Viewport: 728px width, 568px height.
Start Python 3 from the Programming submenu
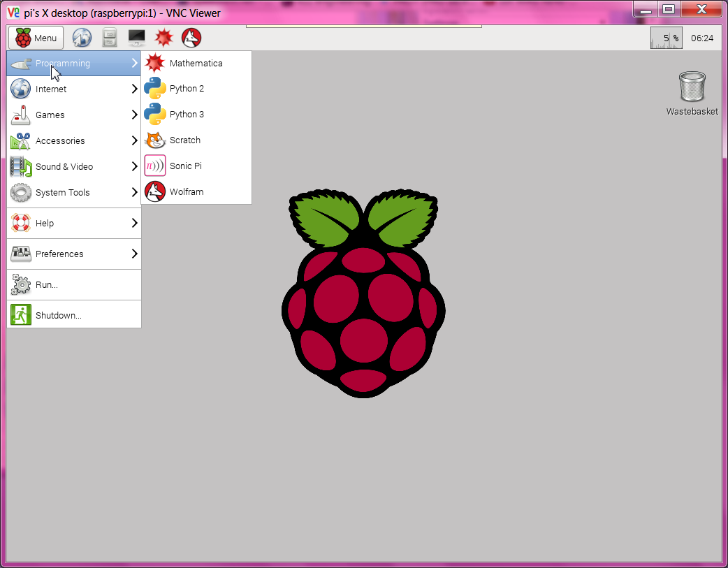(187, 115)
